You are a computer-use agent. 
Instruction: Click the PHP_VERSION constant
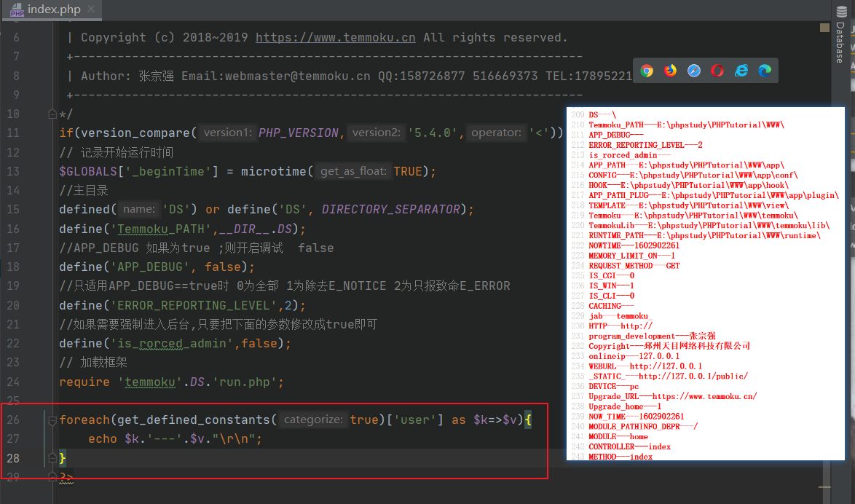click(299, 133)
